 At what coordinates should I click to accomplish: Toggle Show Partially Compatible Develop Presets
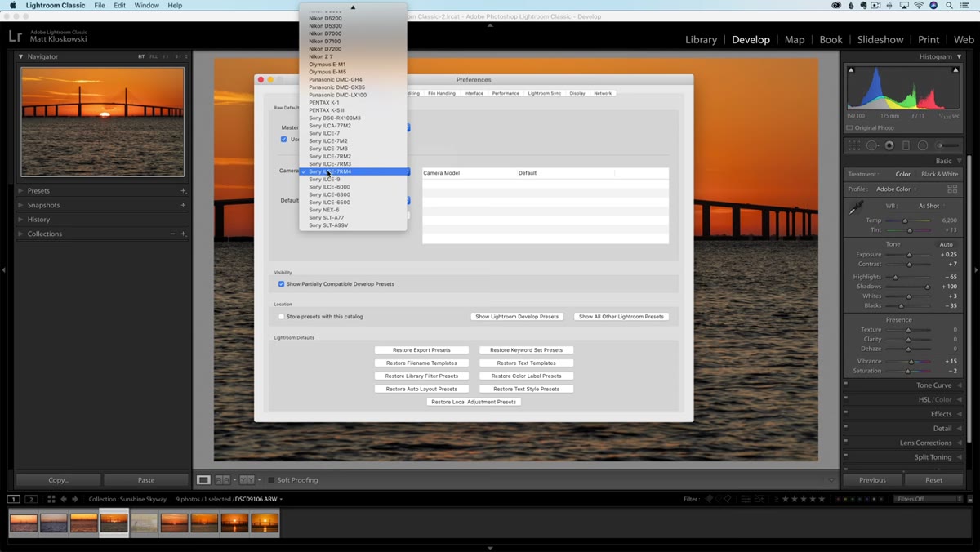click(x=281, y=284)
